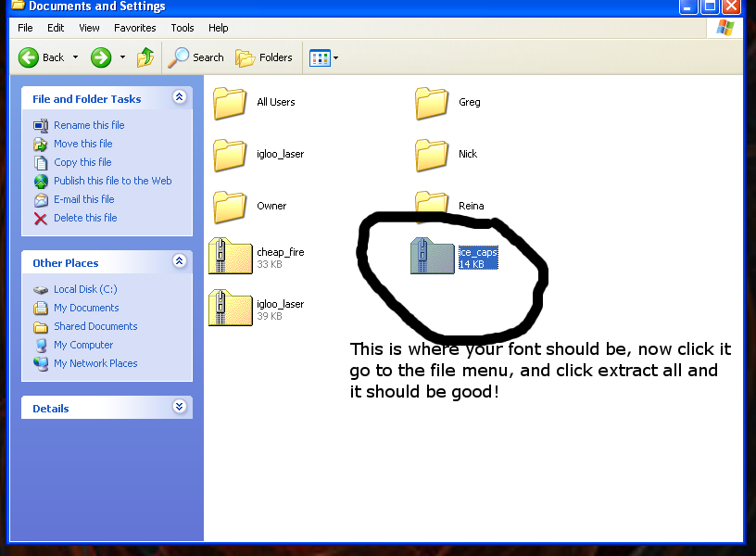Click Move this file link
The width and height of the screenshot is (756, 556).
83,144
